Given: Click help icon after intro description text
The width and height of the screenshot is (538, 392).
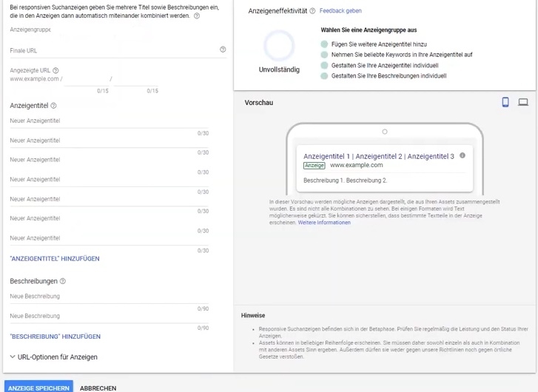Looking at the screenshot, I should (197, 16).
